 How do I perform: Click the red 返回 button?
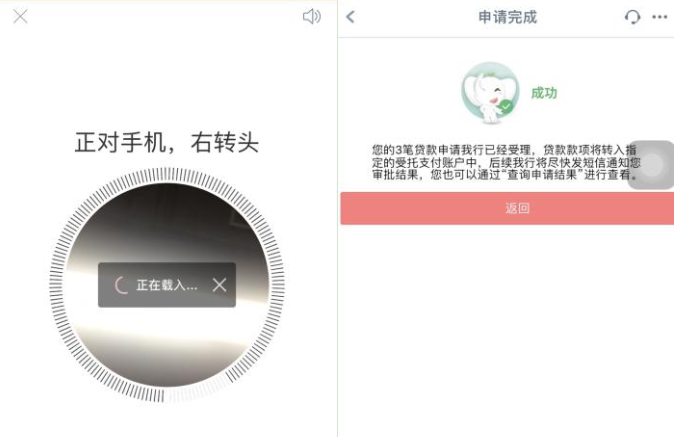tap(507, 209)
